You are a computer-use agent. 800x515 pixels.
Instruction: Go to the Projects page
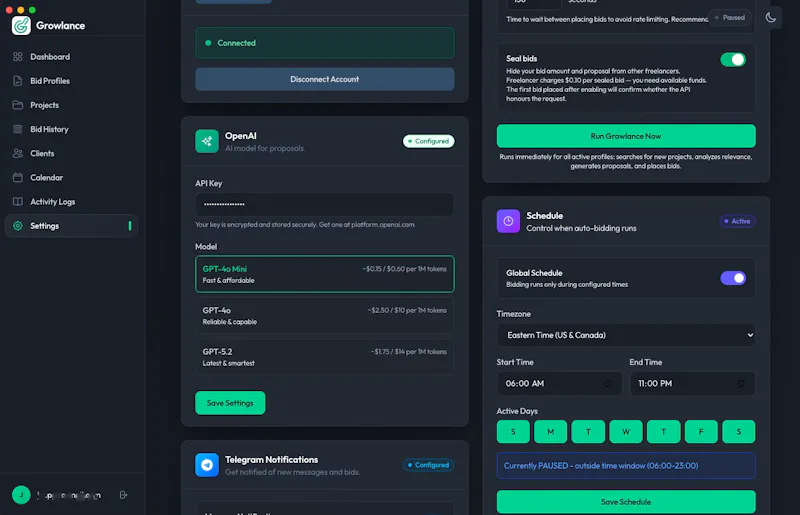pos(71,105)
